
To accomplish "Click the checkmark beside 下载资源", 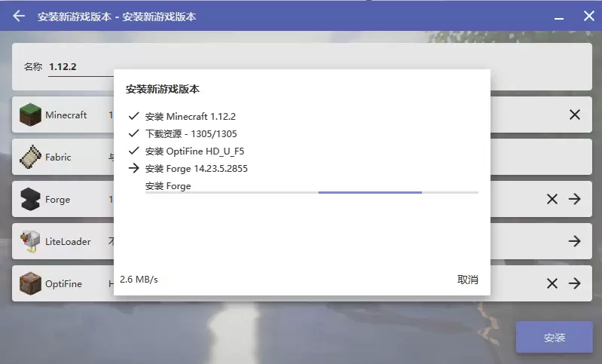I will pyautogui.click(x=133, y=133).
